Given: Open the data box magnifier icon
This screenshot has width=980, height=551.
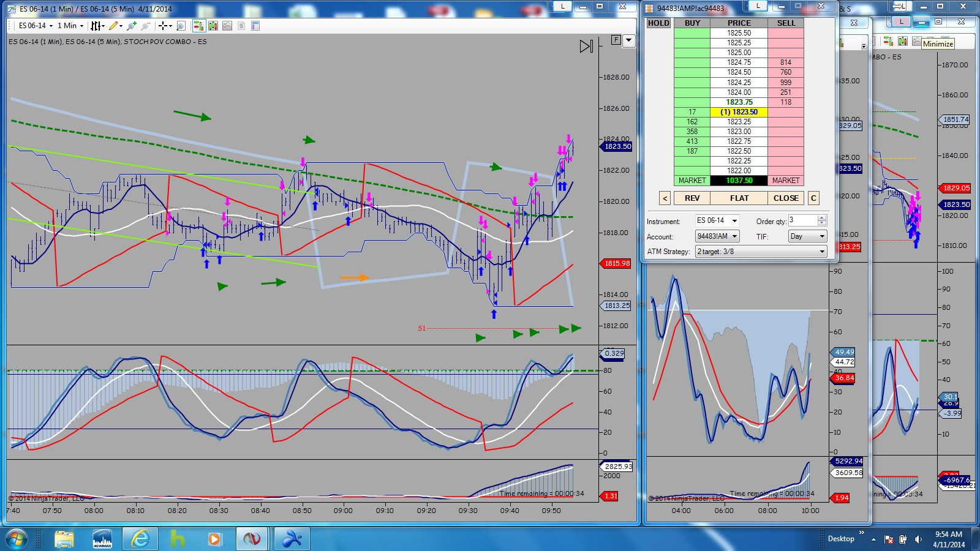Looking at the screenshot, I should pos(181,26).
